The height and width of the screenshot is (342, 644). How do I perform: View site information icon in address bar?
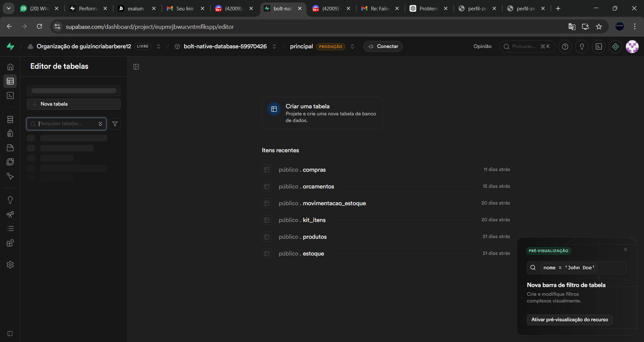click(x=57, y=27)
